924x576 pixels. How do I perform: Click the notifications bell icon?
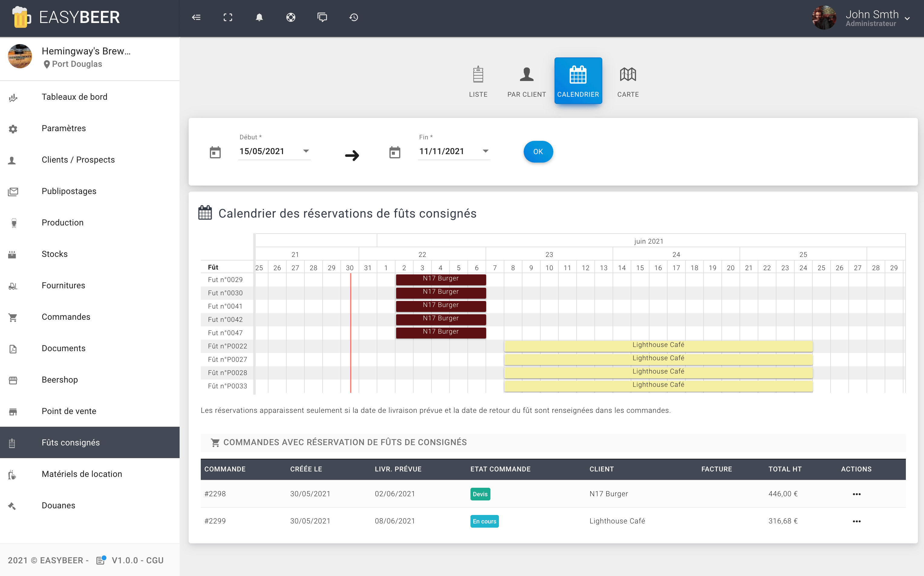(259, 18)
